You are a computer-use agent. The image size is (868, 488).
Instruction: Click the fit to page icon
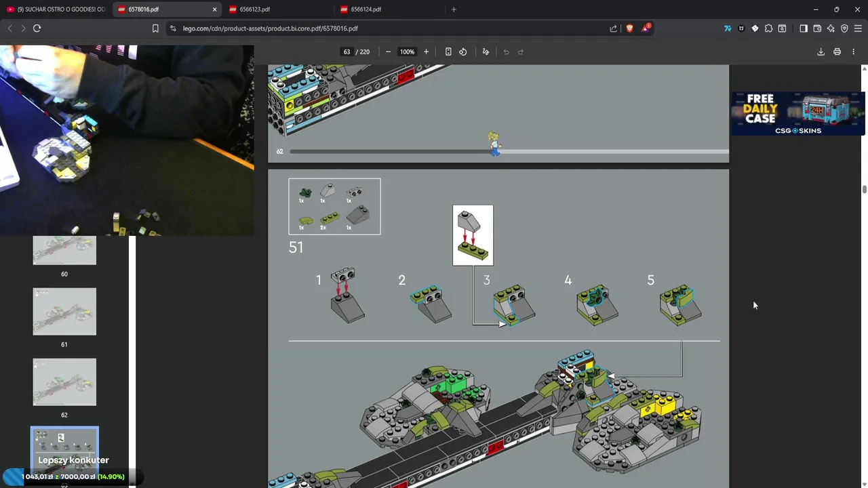(448, 52)
